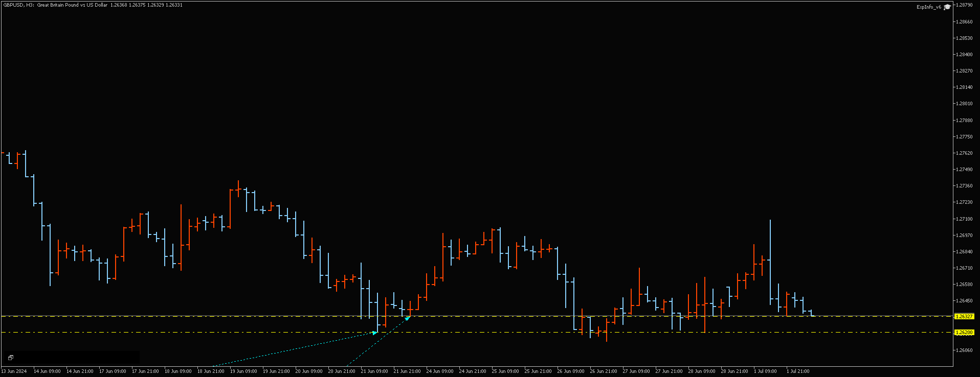Click the 24 Jun 09:00 time label
980x377 pixels.
(x=440, y=371)
